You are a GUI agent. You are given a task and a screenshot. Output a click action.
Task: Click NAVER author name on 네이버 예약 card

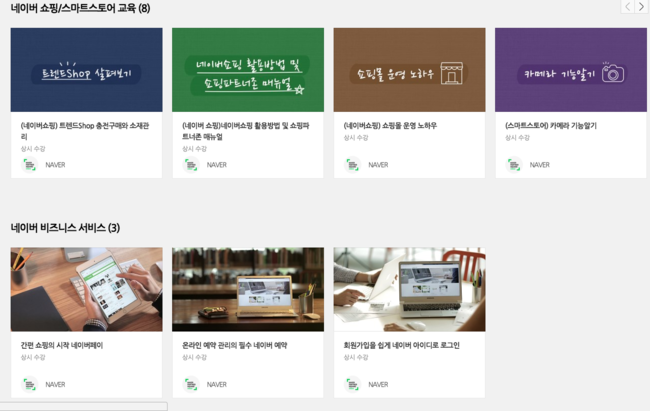216,384
